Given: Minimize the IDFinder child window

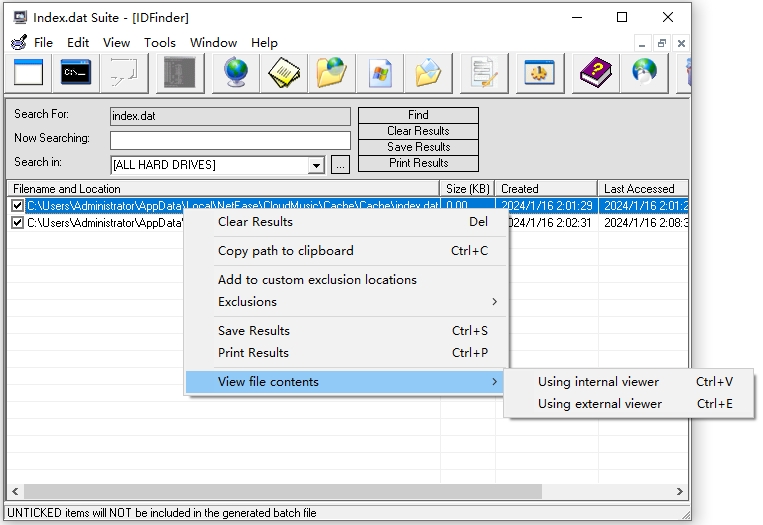Looking at the screenshot, I should click(x=642, y=43).
